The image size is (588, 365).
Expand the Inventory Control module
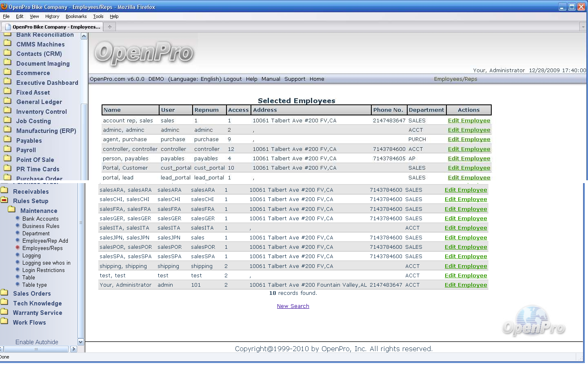41,112
